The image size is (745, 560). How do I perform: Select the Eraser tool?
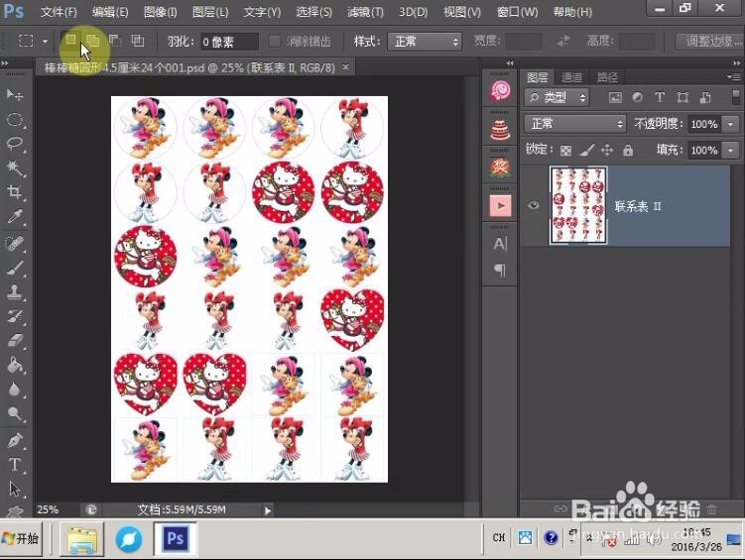pyautogui.click(x=15, y=341)
